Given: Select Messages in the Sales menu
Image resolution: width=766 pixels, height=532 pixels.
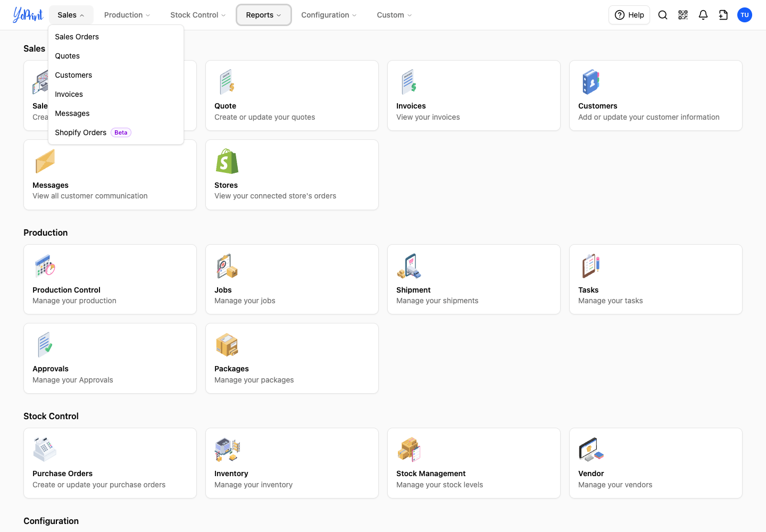Looking at the screenshot, I should pos(116,113).
